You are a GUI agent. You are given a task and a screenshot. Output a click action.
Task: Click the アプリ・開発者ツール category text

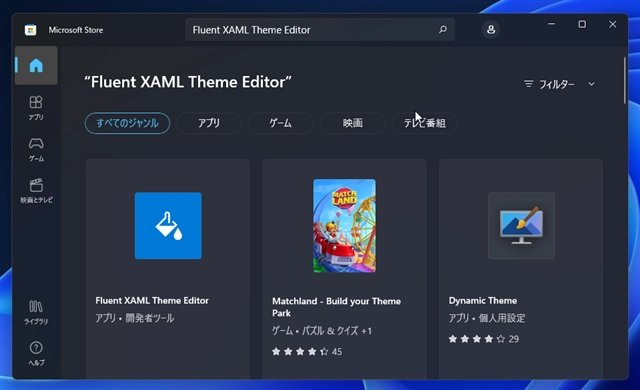[x=135, y=318]
